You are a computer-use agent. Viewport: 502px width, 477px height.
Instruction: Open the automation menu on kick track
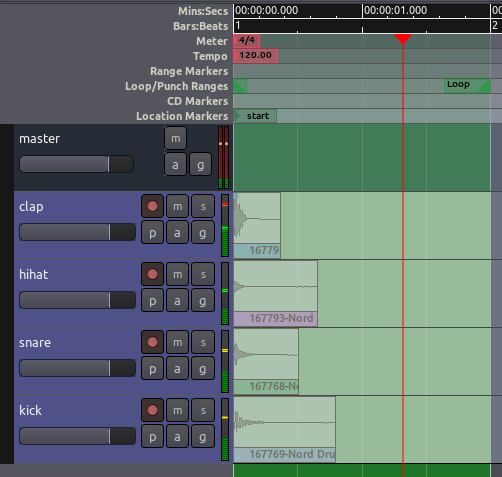pyautogui.click(x=178, y=437)
